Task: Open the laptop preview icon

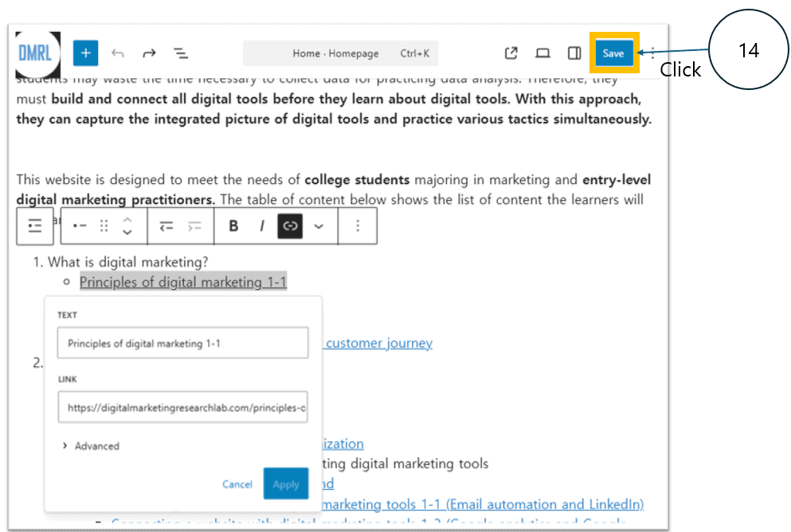Action: tap(542, 53)
